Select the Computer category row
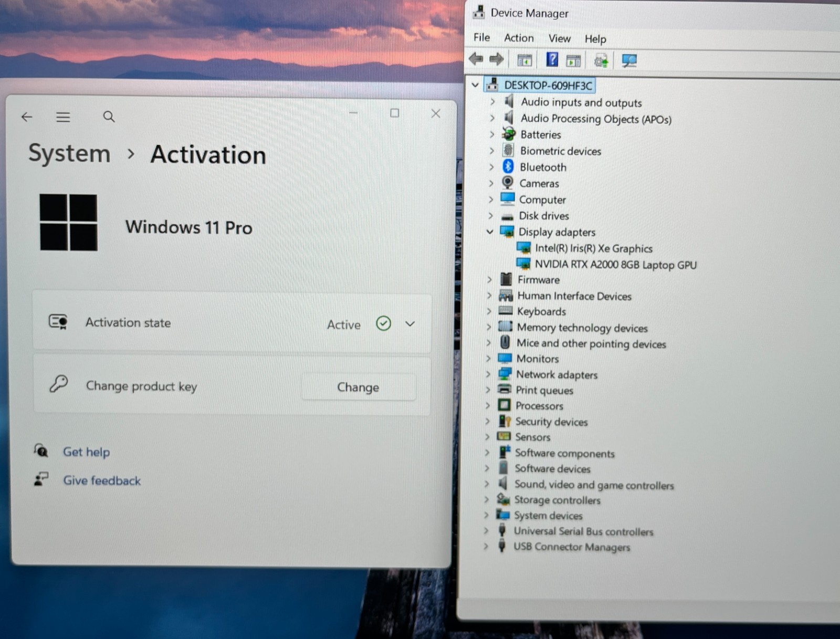840x639 pixels. pos(542,200)
